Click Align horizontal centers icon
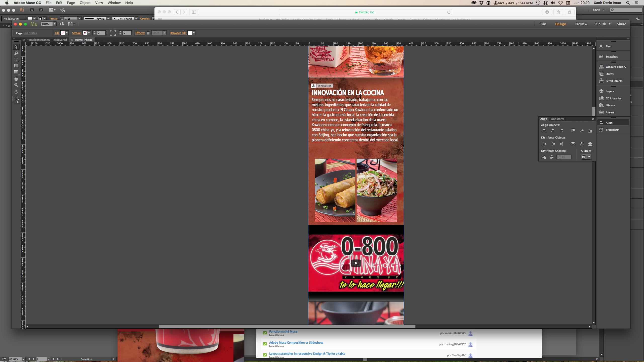The height and width of the screenshot is (362, 644). point(553,130)
